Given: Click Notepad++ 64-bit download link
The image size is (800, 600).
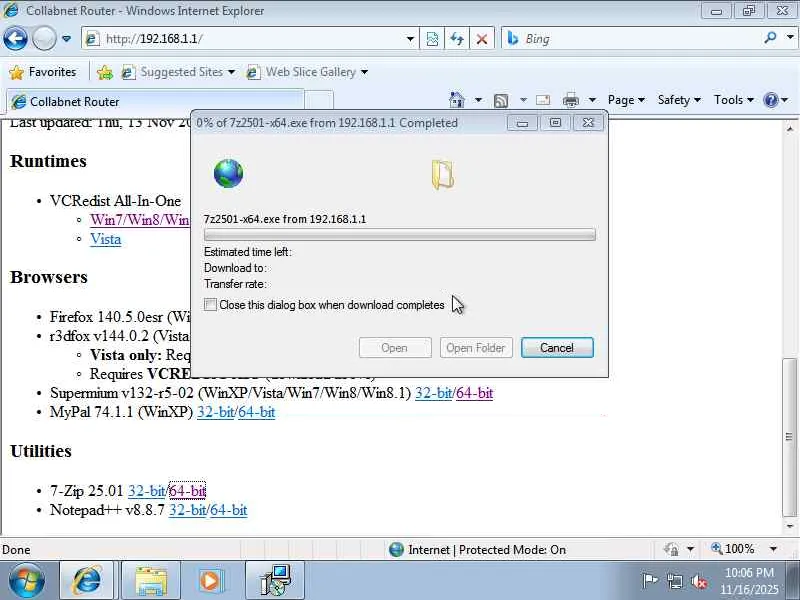Looking at the screenshot, I should point(229,510).
